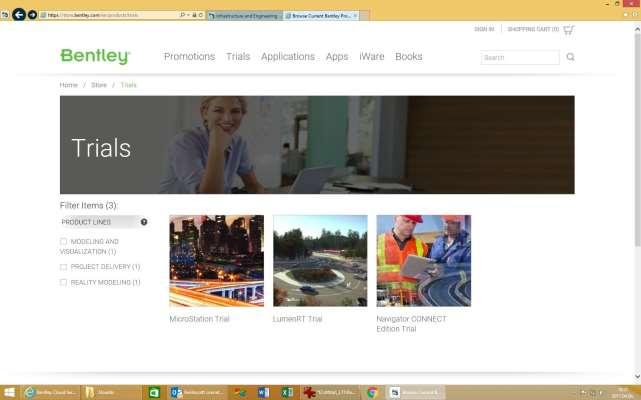Open Google Chrome from the taskbar

pos(372,393)
